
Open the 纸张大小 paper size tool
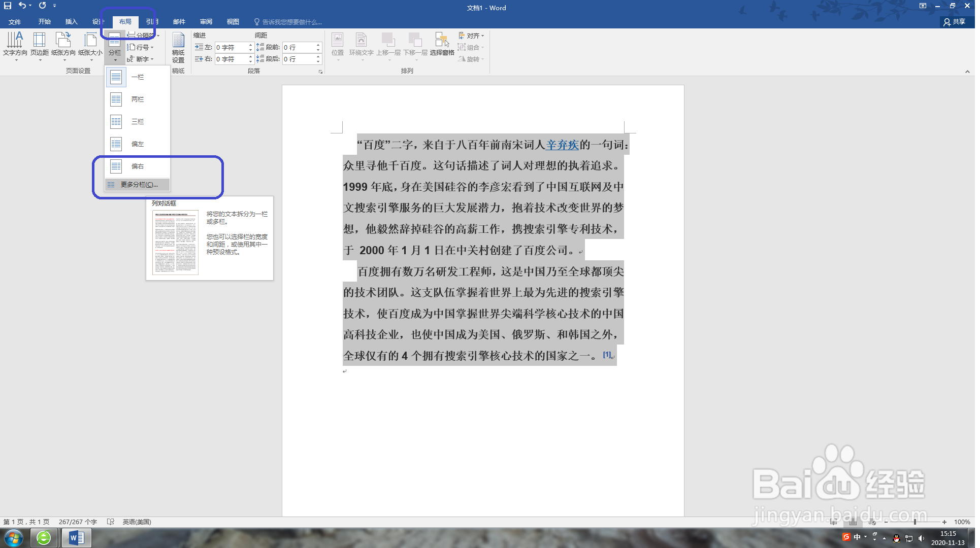pyautogui.click(x=90, y=46)
